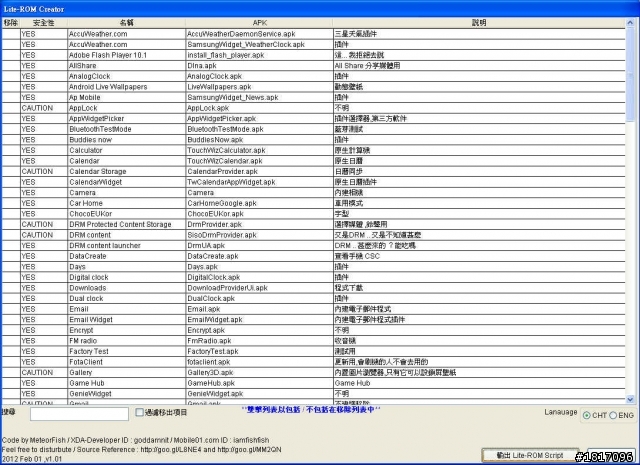This screenshot has height=465, width=640.
Task: Select the FM radio name cell
Action: [x=126, y=341]
